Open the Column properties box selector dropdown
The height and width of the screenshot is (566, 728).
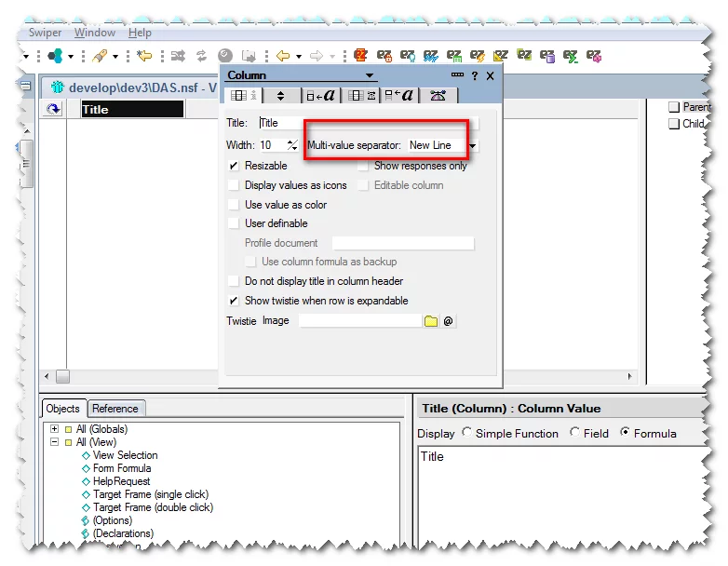370,75
